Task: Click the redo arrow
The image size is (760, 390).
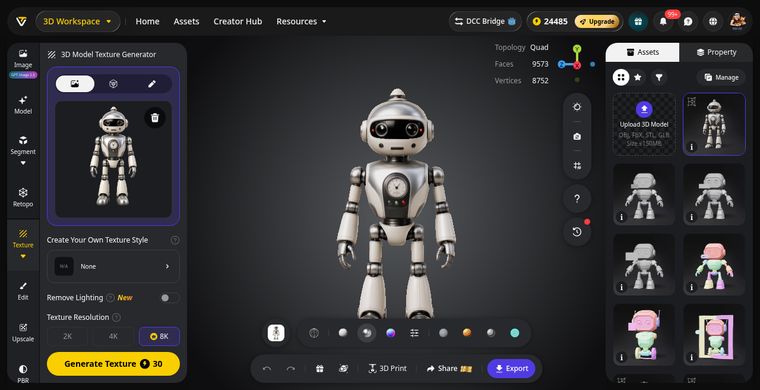Action: click(x=291, y=369)
